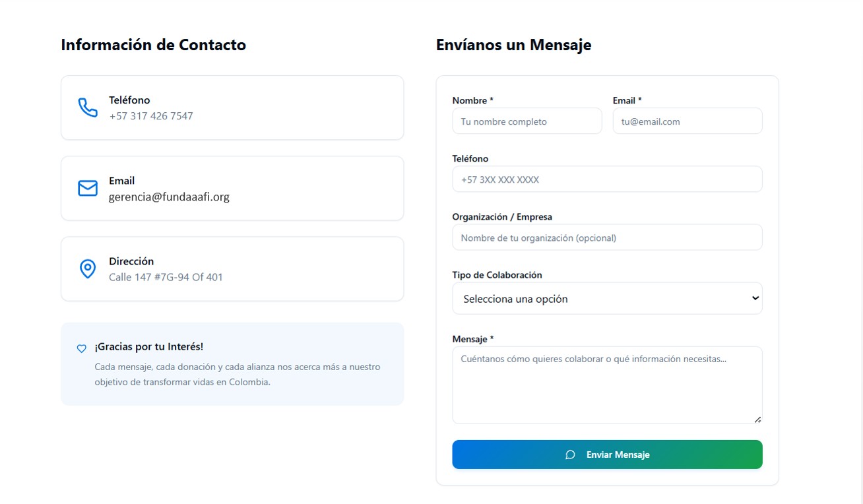Image resolution: width=863 pixels, height=504 pixels.
Task: Focus the Nombre input field
Action: tap(527, 121)
